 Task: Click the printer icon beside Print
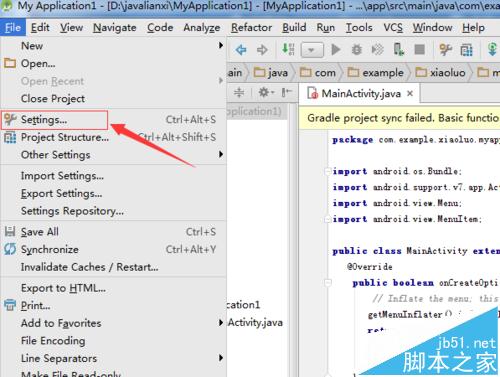10,305
